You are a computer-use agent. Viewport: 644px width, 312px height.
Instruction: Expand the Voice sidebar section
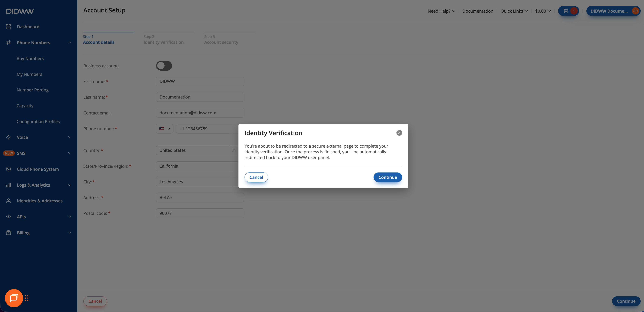tap(70, 137)
